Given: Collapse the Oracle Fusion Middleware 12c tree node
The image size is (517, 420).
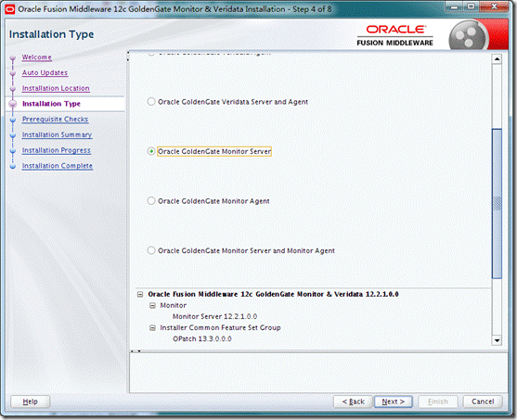Looking at the screenshot, I should coord(140,294).
